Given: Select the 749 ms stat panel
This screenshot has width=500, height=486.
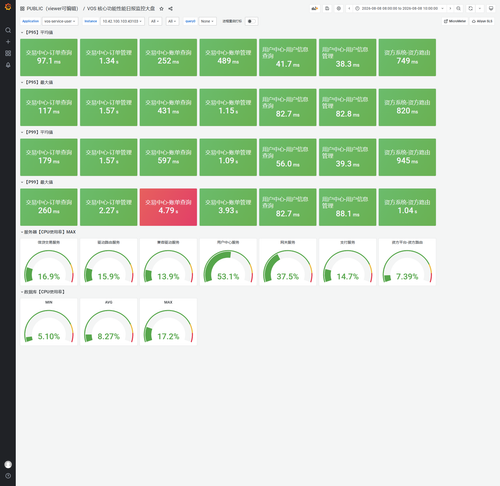Looking at the screenshot, I should tap(407, 57).
